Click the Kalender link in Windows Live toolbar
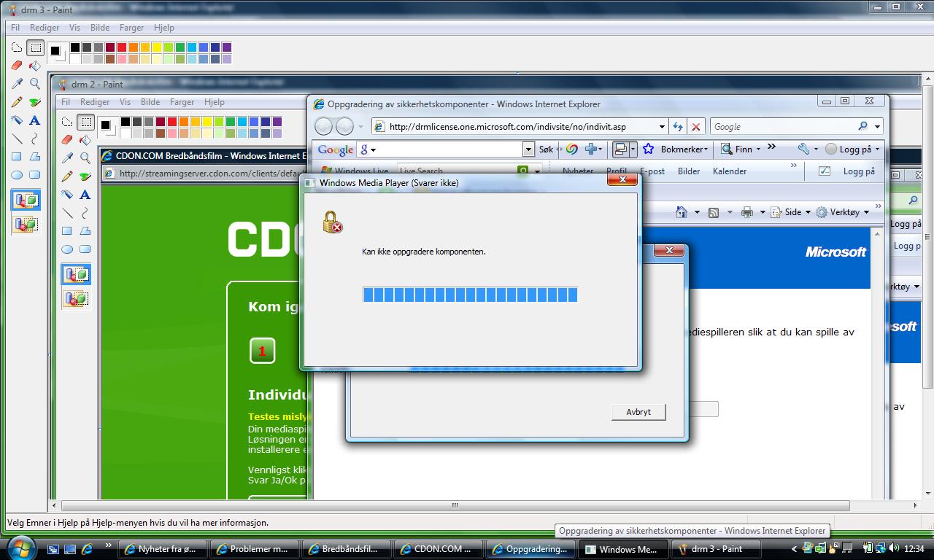 point(730,171)
